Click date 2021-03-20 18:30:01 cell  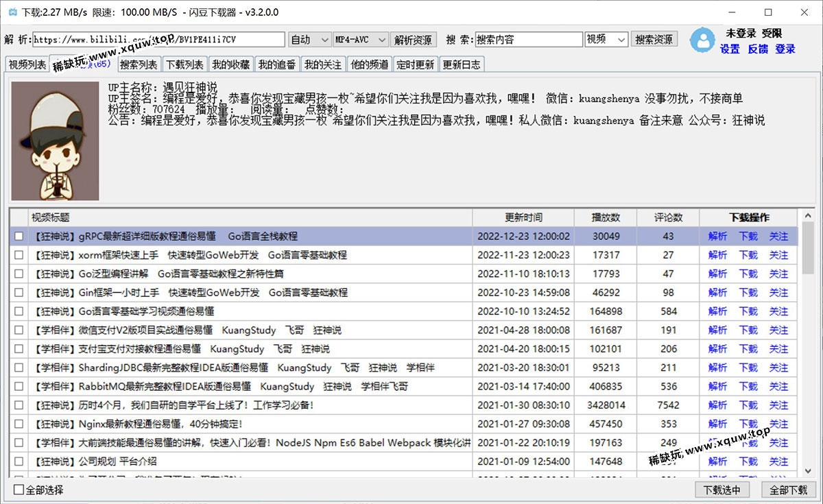click(x=523, y=368)
